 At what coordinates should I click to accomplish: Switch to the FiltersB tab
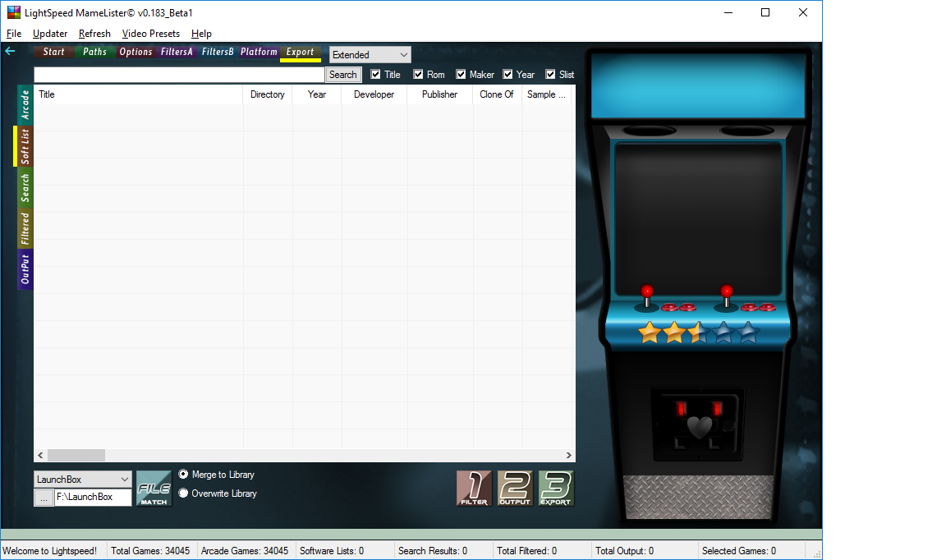coord(218,52)
